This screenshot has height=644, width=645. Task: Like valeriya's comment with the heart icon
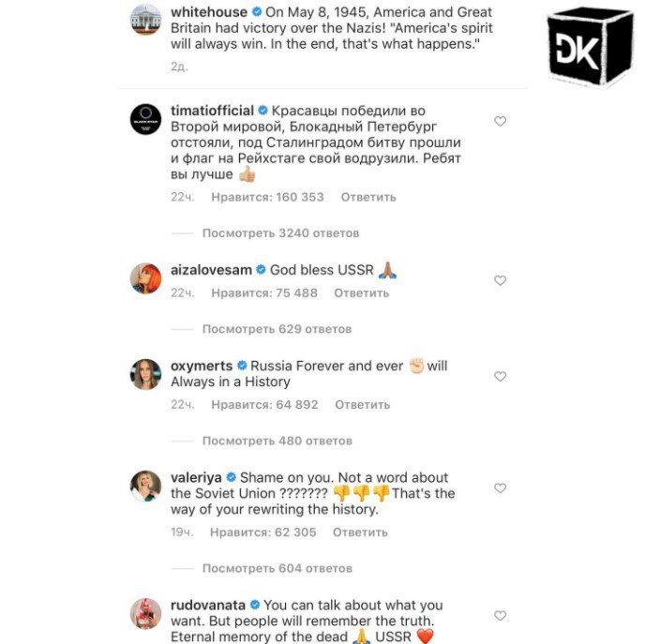(500, 488)
